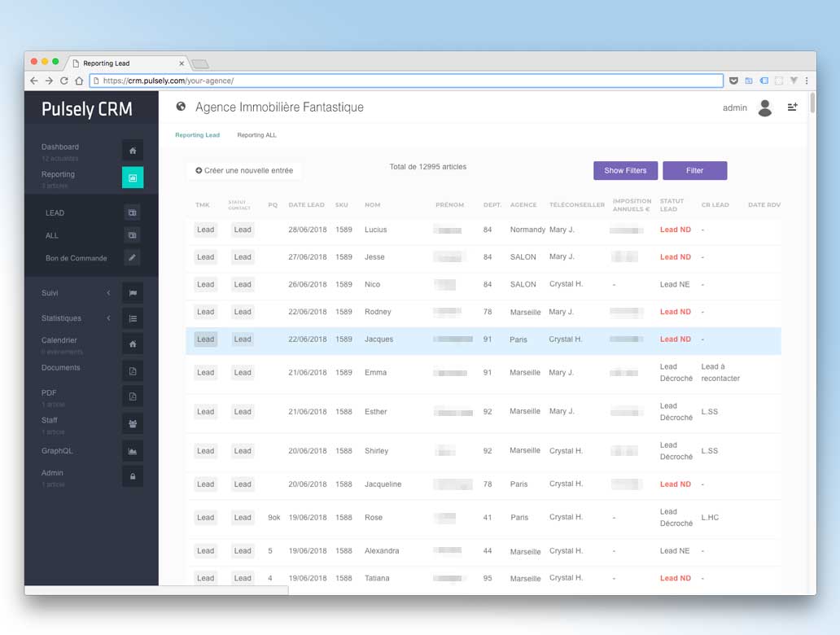
Task: Open Bon de Commande menu item
Action: pyautogui.click(x=76, y=258)
